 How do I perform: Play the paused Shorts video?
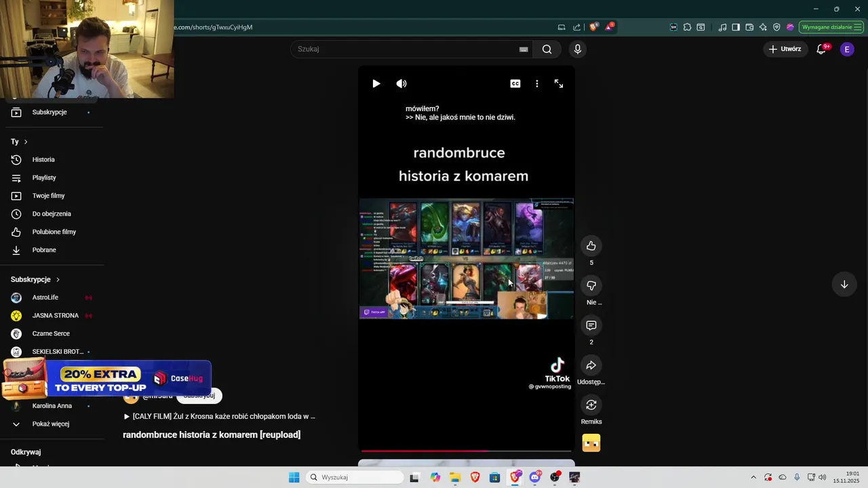(x=376, y=83)
